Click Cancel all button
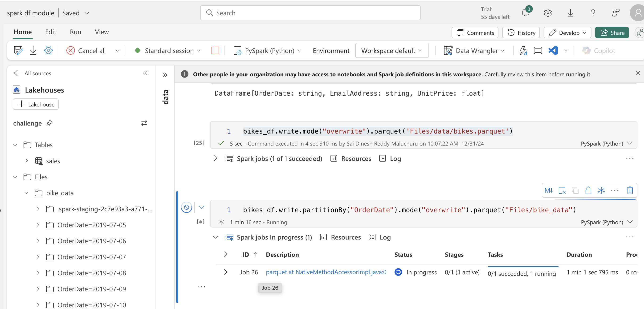This screenshot has height=309, width=644. tap(86, 51)
